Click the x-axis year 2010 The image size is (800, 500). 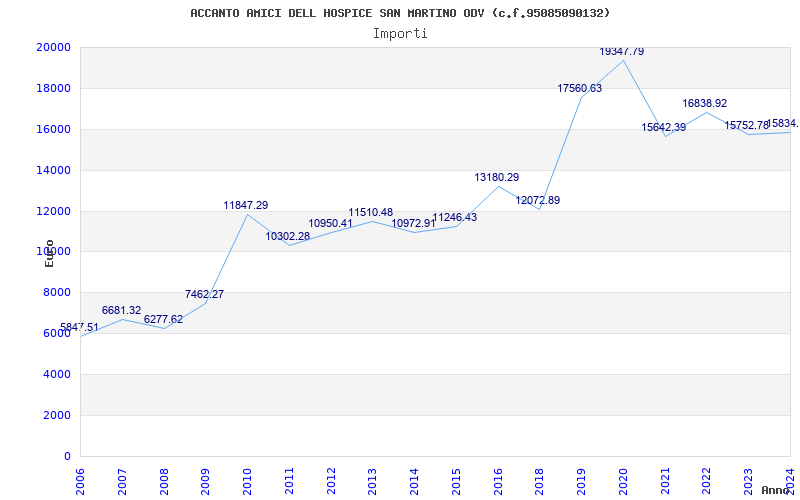pyautogui.click(x=247, y=481)
